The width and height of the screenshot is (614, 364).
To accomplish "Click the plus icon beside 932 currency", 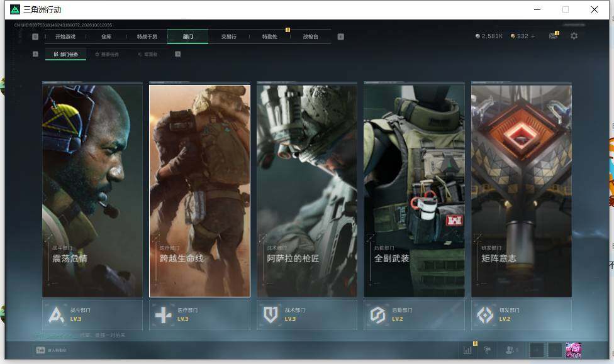I will click(533, 36).
